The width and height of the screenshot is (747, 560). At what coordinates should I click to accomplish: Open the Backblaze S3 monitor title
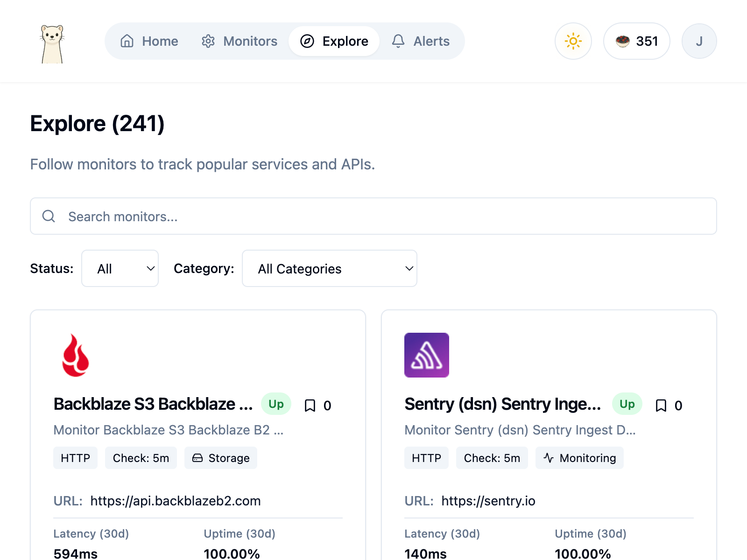153,404
